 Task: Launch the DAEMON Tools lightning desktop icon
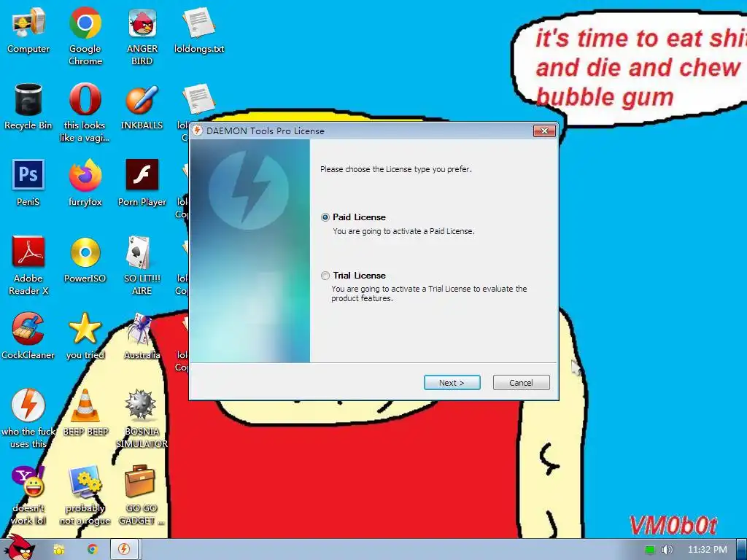[x=28, y=405]
